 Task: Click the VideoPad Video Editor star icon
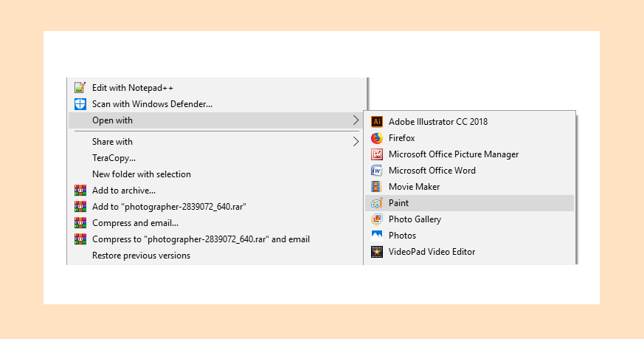377,252
